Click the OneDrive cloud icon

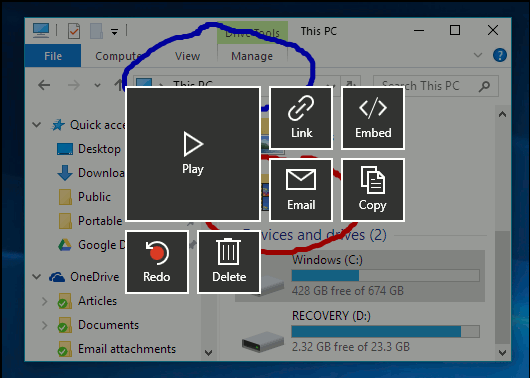tap(57, 277)
